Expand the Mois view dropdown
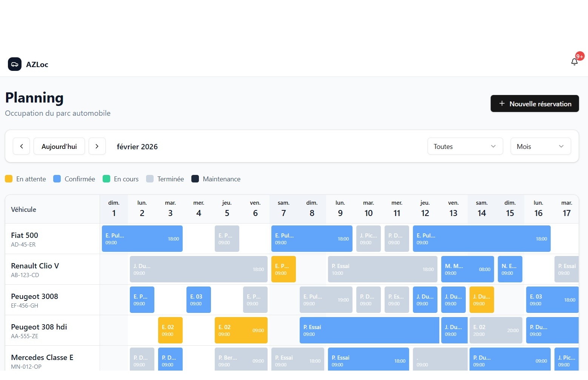 (540, 146)
